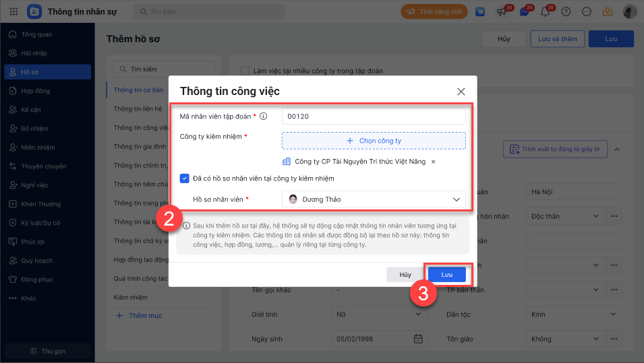The image size is (644, 363).
Task: Select Thông tin cơ bản tab
Action: point(138,90)
